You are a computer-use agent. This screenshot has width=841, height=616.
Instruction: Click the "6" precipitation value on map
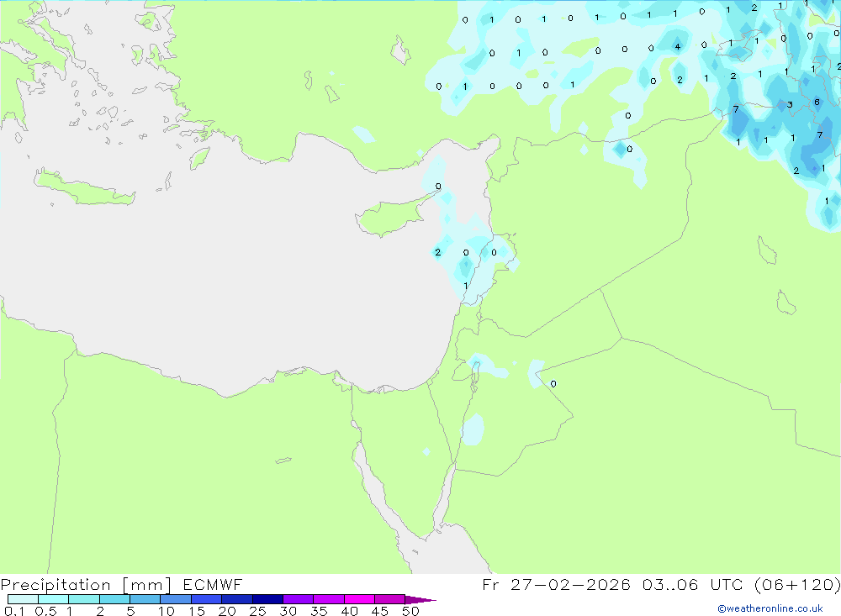pos(817,102)
